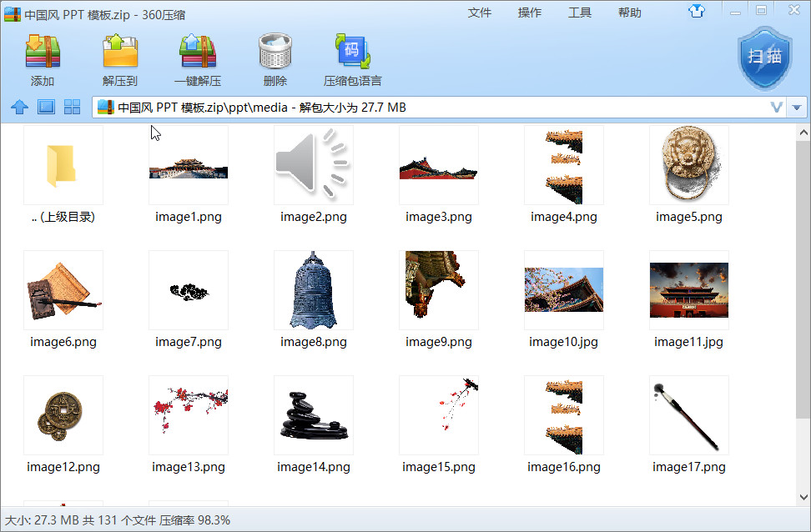
Task: Click the image10.jpg file name label
Action: [x=563, y=342]
